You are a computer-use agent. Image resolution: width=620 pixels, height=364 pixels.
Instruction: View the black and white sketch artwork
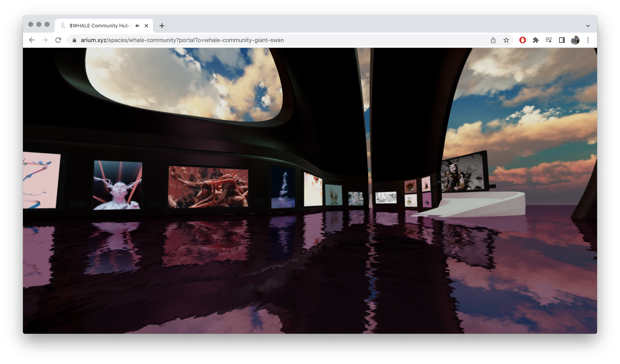pos(386,198)
